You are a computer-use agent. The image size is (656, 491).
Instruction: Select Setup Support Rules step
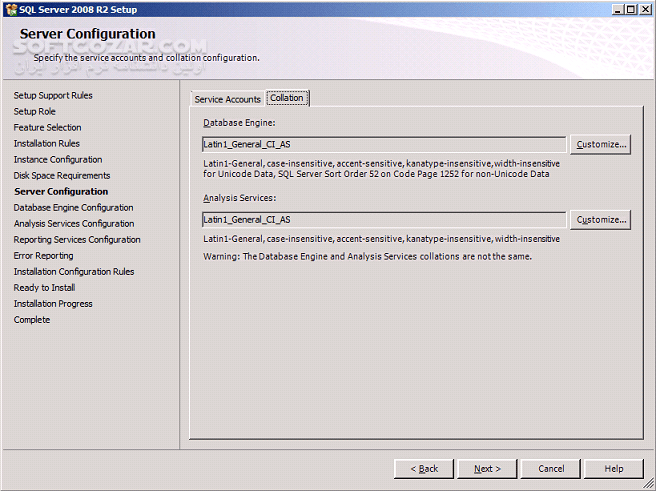pyautogui.click(x=53, y=95)
